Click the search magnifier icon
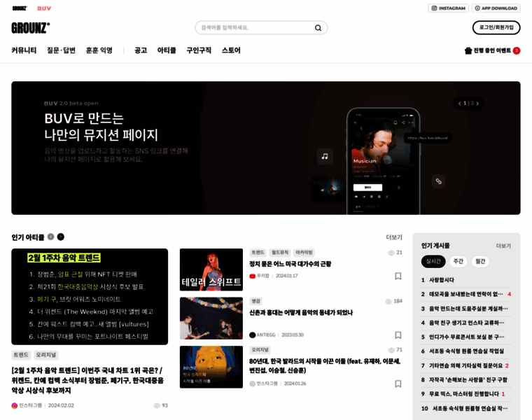532x420 pixels. click(318, 28)
